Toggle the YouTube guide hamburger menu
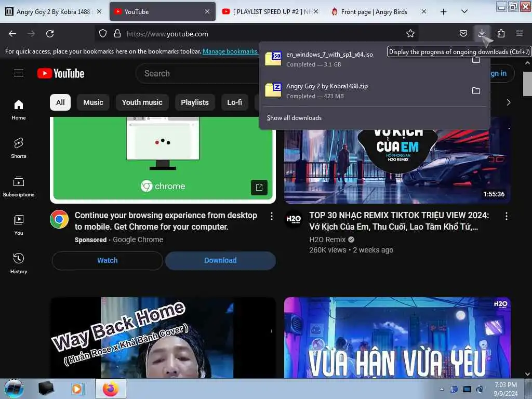The width and height of the screenshot is (532, 399). (x=19, y=73)
